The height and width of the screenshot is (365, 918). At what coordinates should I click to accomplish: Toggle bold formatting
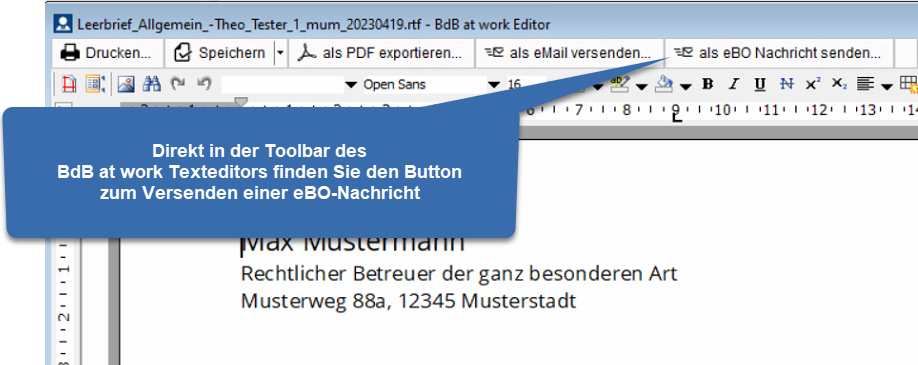[x=707, y=84]
